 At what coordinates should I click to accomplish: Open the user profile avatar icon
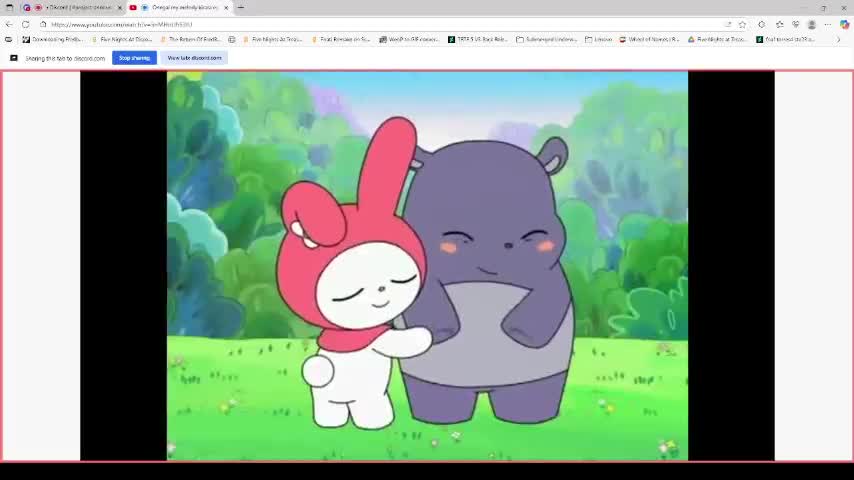[x=812, y=24]
